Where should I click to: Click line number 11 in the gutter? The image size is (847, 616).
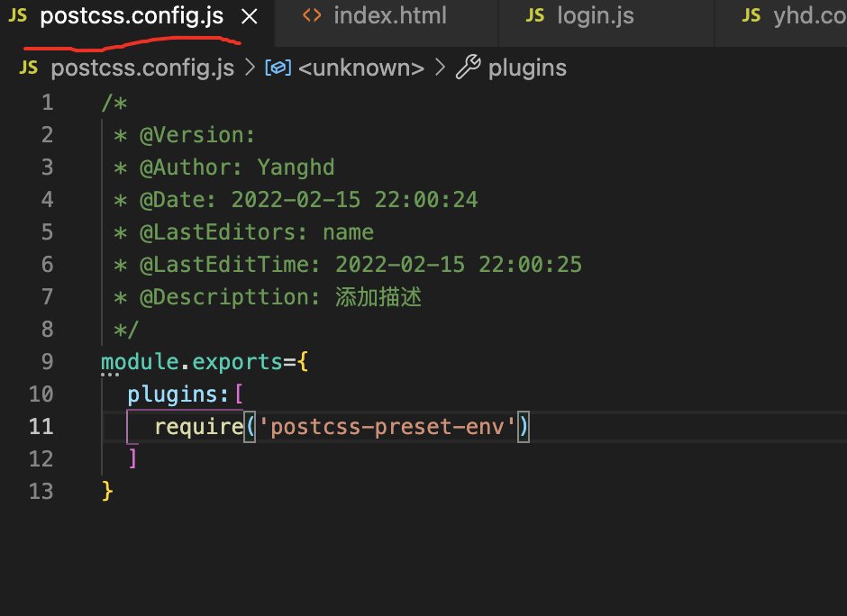tap(41, 427)
